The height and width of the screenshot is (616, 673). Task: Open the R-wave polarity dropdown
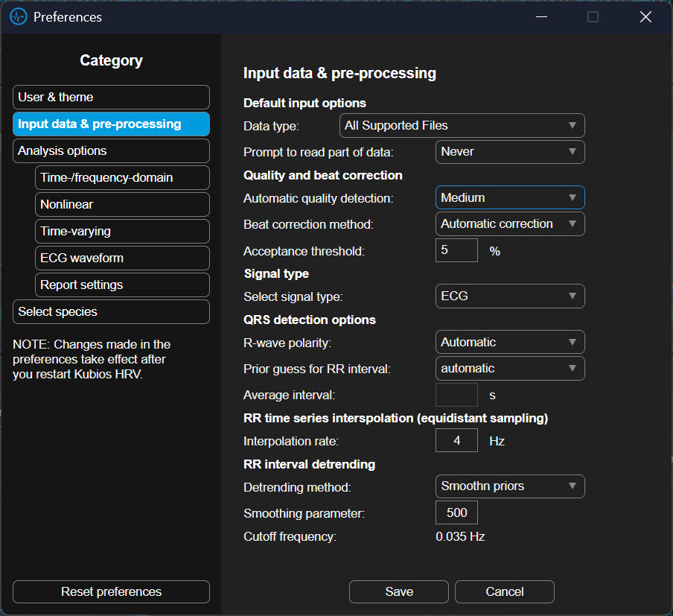point(509,343)
